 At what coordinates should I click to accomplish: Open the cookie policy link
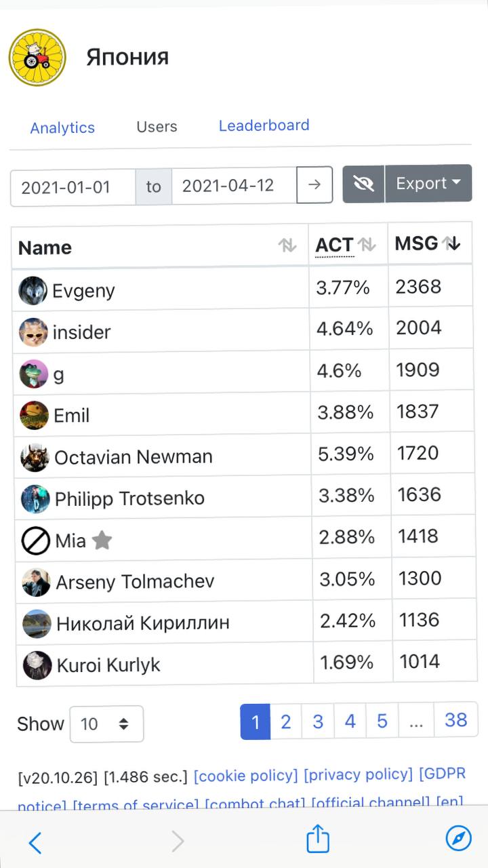click(x=245, y=775)
